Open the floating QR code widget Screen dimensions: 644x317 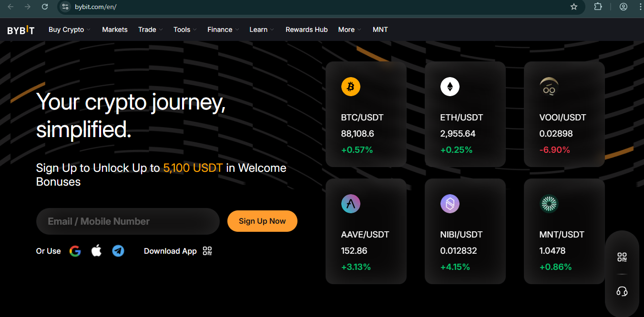[622, 258]
